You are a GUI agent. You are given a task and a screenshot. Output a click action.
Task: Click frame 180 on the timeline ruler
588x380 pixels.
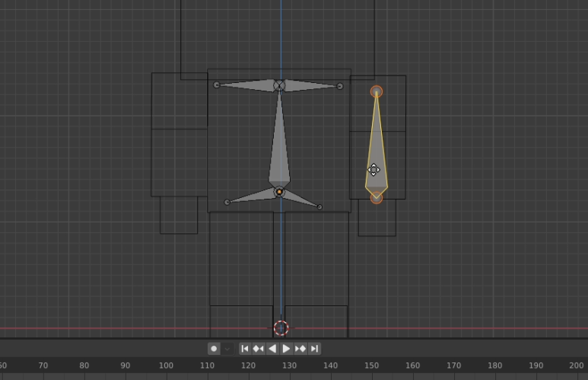(495, 366)
